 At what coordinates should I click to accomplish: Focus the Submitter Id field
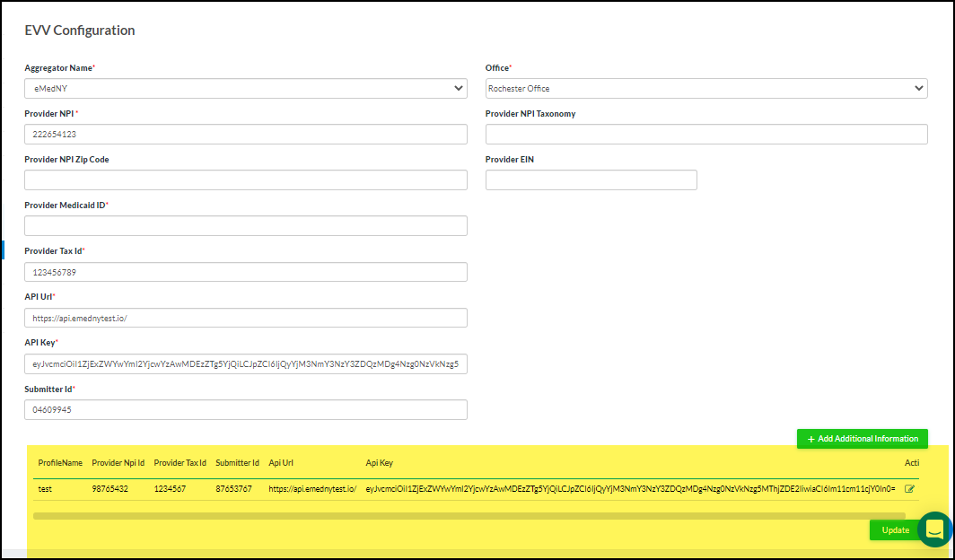click(x=245, y=409)
